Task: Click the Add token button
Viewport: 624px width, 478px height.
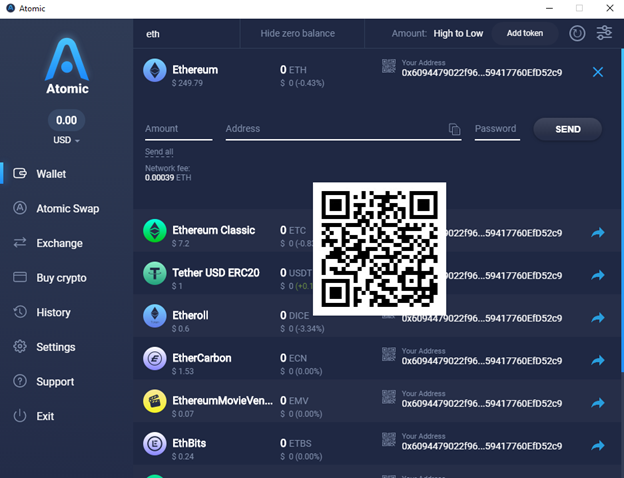Action: (x=525, y=33)
